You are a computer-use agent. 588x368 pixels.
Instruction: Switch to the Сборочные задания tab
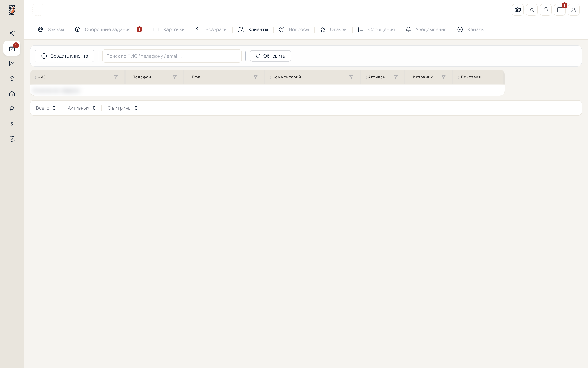[108, 29]
